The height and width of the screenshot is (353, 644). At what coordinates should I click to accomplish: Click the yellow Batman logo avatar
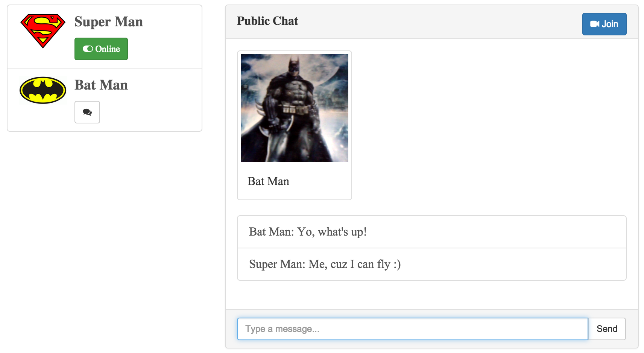click(43, 90)
